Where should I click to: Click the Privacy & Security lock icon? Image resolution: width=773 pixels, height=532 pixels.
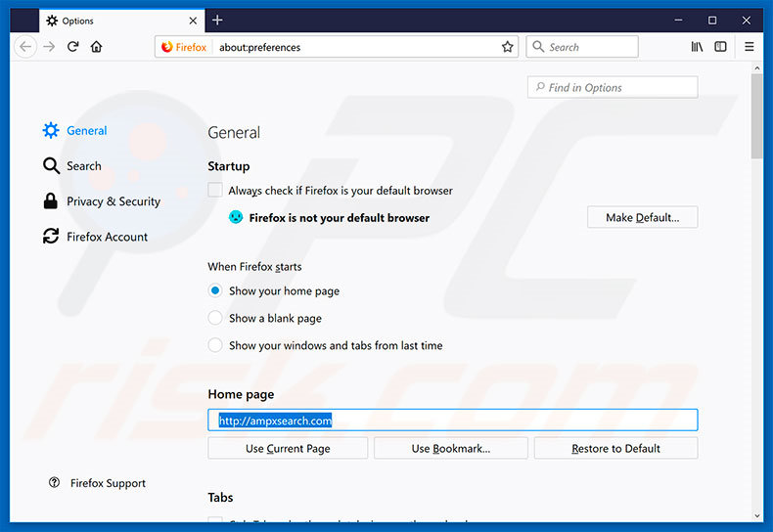click(x=50, y=201)
